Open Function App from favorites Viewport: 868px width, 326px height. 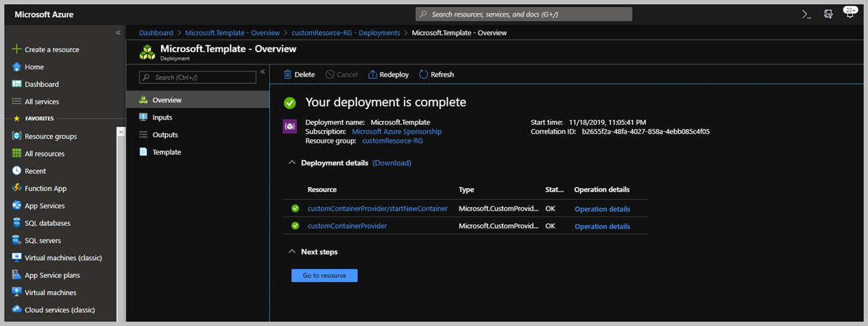[45, 188]
